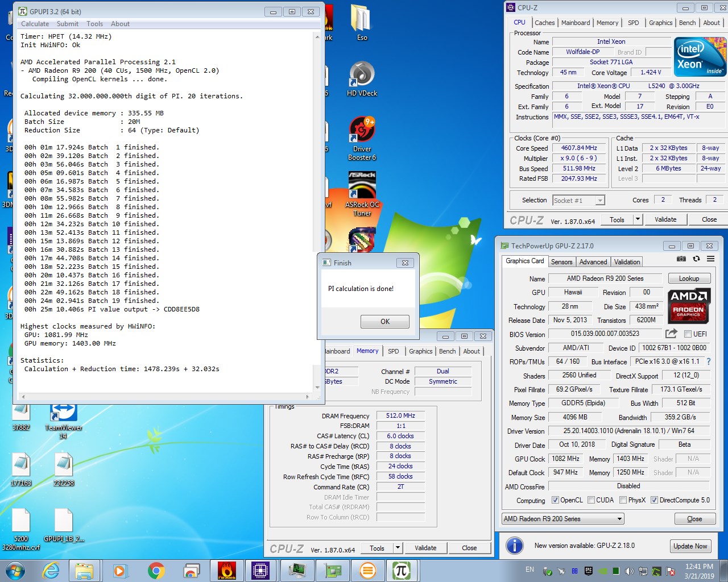Image resolution: width=728 pixels, height=582 pixels.
Task: Click the BIOS export arrow icon in GPU-Z
Action: click(672, 334)
